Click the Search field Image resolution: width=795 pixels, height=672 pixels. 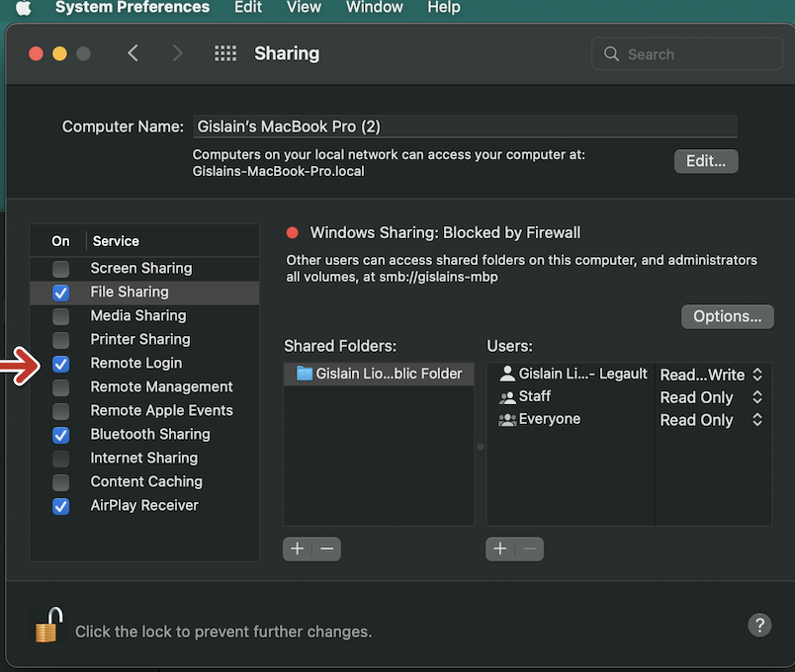click(687, 53)
